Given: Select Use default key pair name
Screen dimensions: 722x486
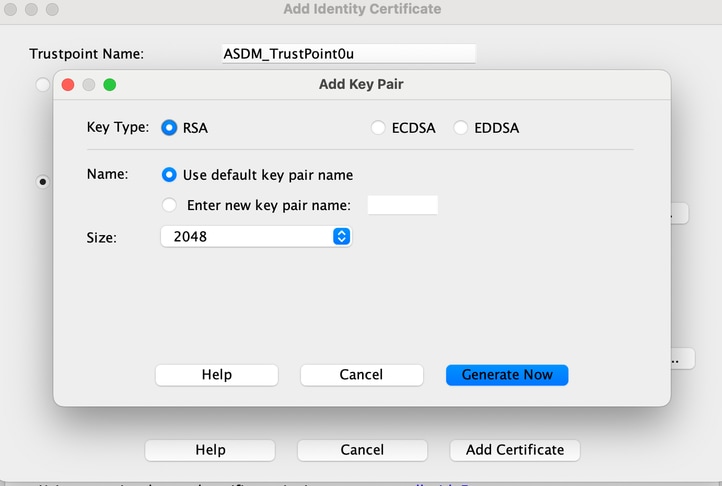Looking at the screenshot, I should (169, 174).
